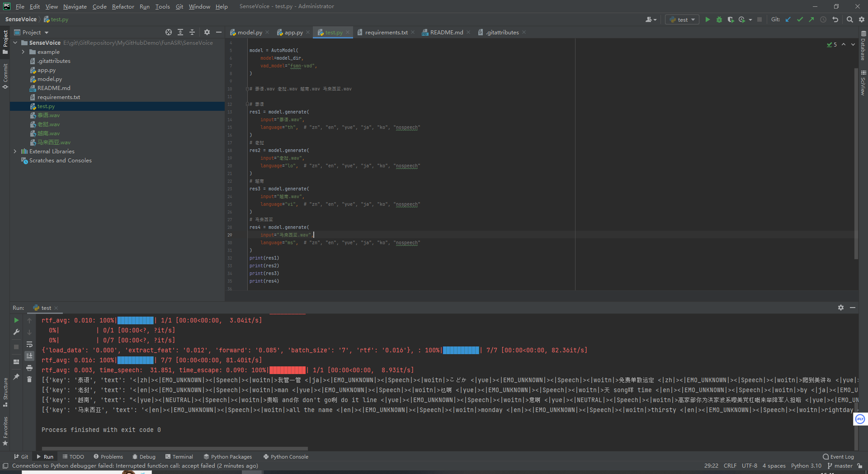
Task: Open the profiler run dropdown arrow
Action: pyautogui.click(x=750, y=19)
